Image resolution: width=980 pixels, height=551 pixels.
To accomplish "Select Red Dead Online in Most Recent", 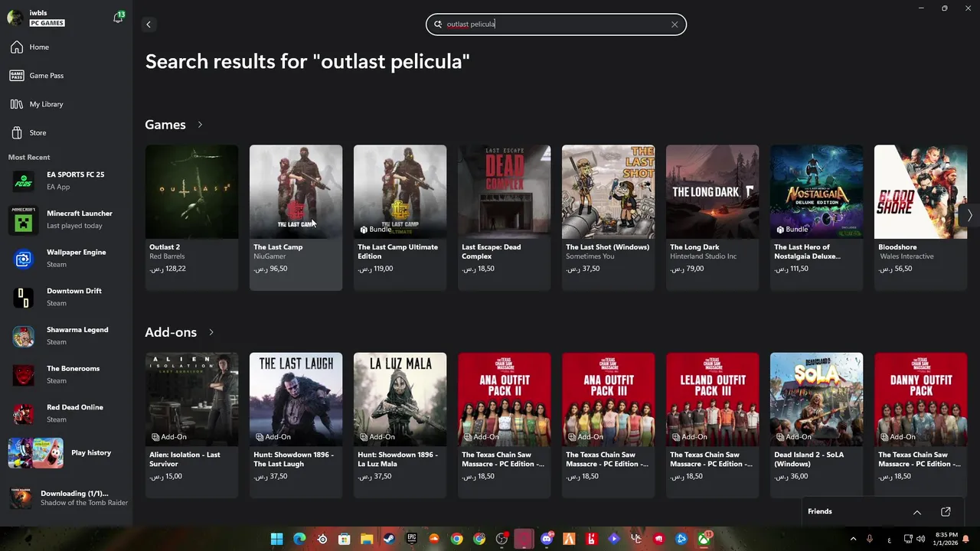I will point(66,413).
